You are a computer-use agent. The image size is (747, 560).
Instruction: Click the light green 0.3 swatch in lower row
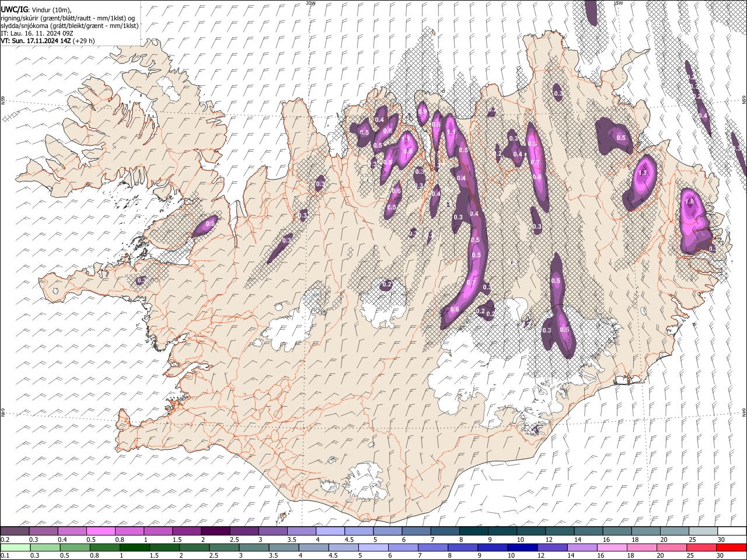(x=46, y=547)
